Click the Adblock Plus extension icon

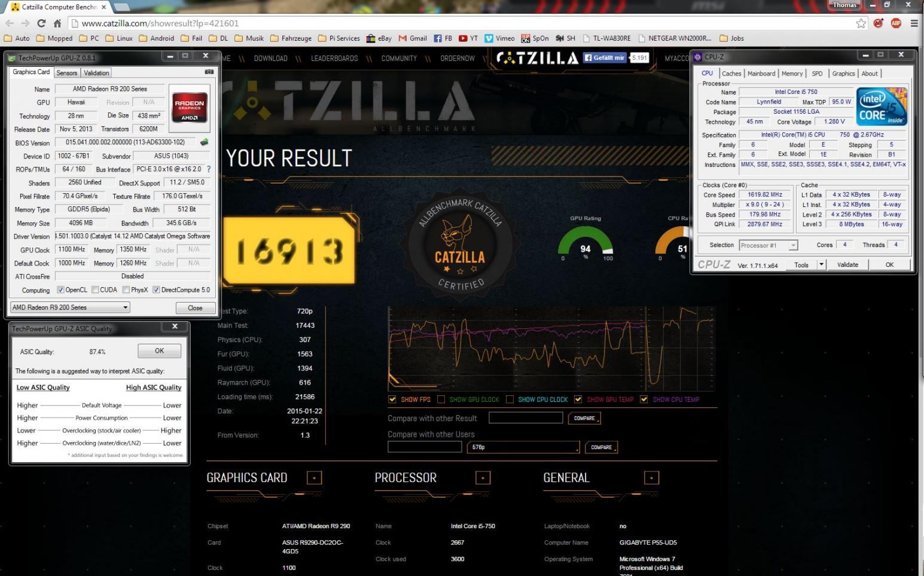tap(896, 23)
